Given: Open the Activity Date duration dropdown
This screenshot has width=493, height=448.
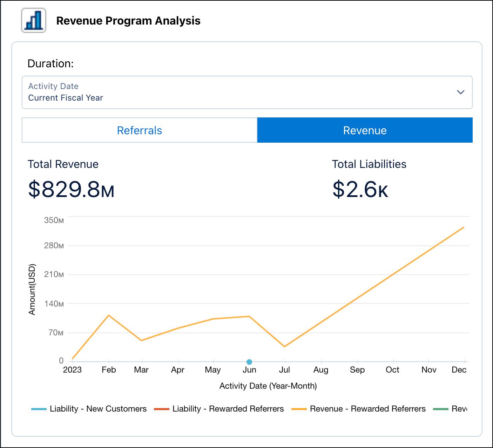Looking at the screenshot, I should click(246, 92).
